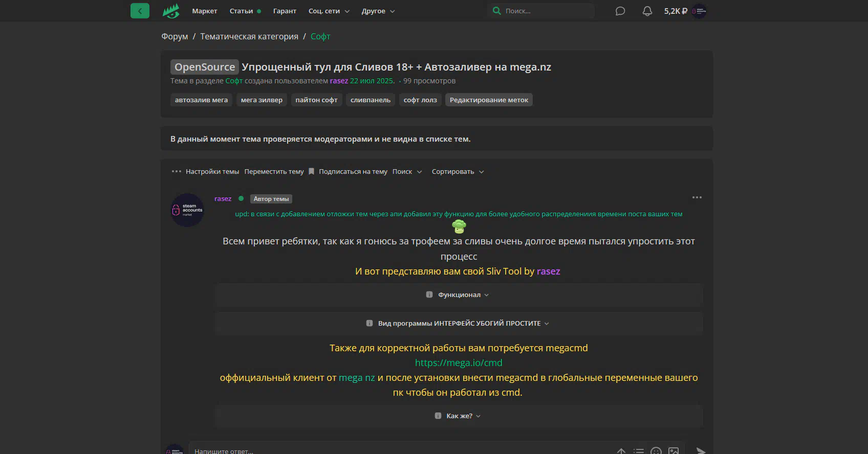Open the mega nz link in the post

click(x=357, y=377)
